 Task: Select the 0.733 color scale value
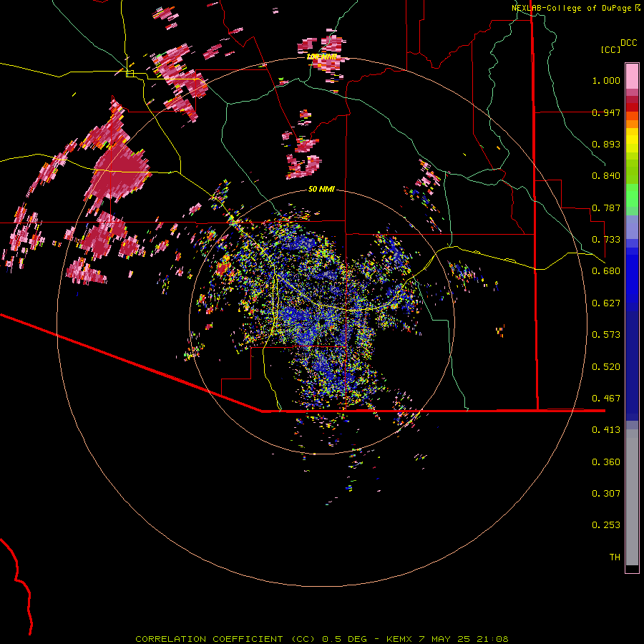click(x=606, y=240)
